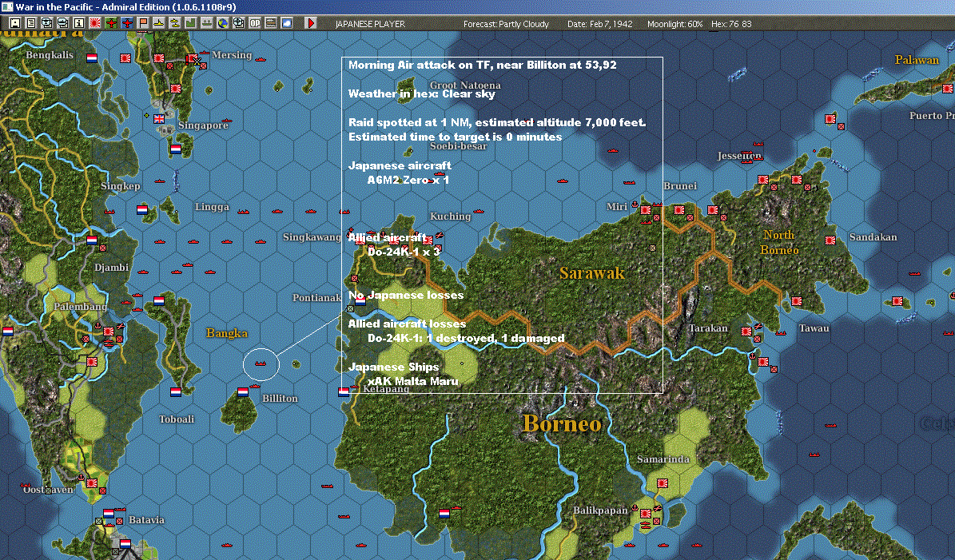Click the weather cloud toolbar icon
The width and height of the screenshot is (955, 560).
pos(287,23)
